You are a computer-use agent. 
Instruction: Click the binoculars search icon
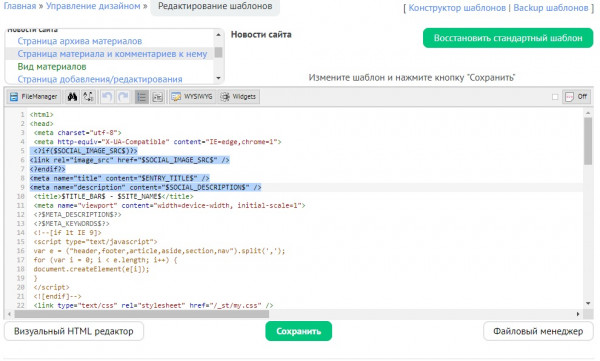pos(72,97)
